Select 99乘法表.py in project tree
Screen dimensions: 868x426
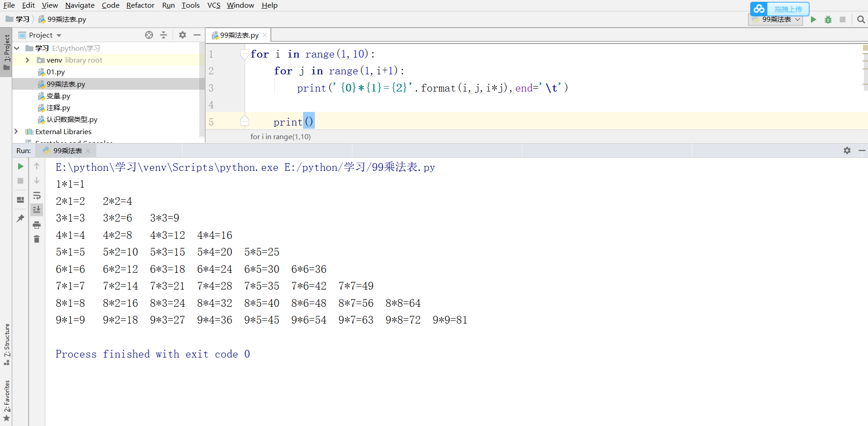pos(66,84)
